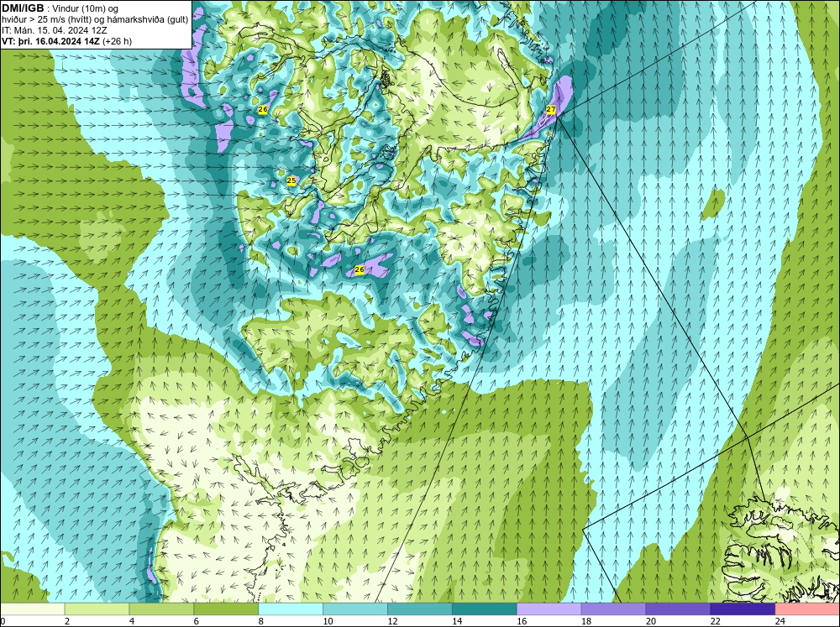Click the violet 20–22 m/s legend swatch

pyautogui.click(x=678, y=609)
